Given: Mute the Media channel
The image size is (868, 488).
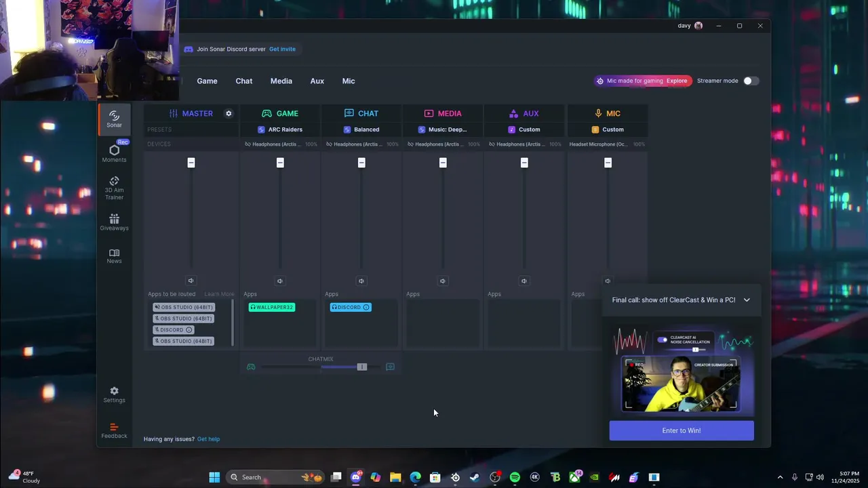Looking at the screenshot, I should point(443,281).
